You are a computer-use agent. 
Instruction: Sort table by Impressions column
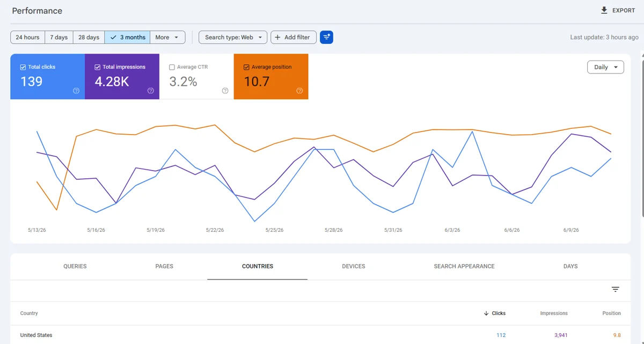[554, 313]
